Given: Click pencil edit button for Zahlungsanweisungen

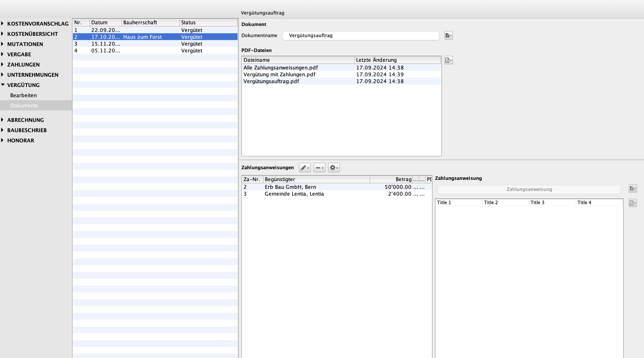Looking at the screenshot, I should [x=305, y=168].
